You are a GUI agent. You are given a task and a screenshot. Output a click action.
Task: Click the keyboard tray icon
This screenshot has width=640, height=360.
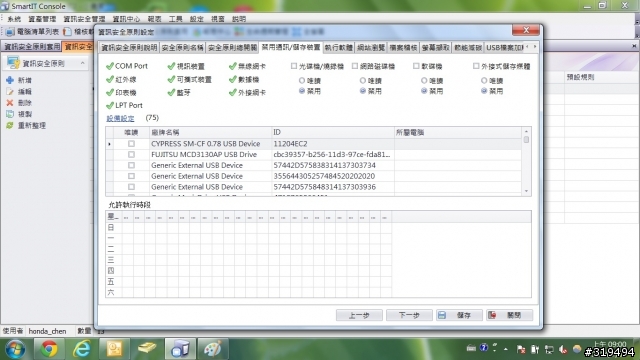coord(471,349)
